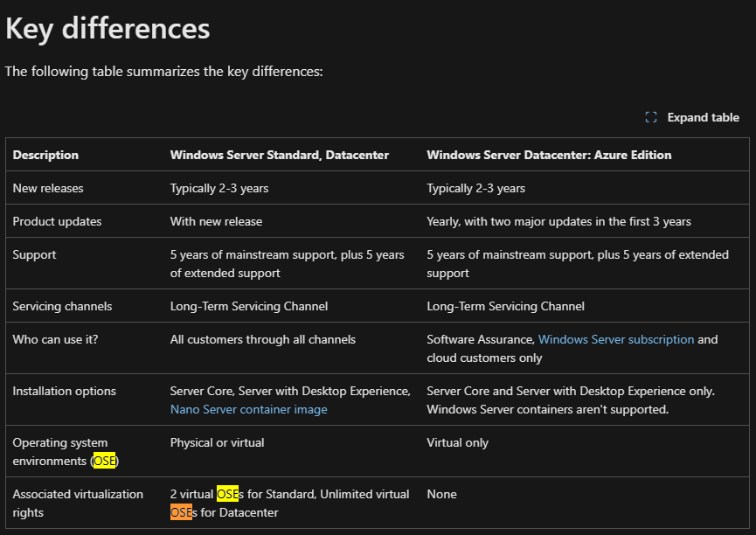Click the 'Server Core and Server with Desktop Experience only' cell
The height and width of the screenshot is (535, 756).
coord(571,400)
